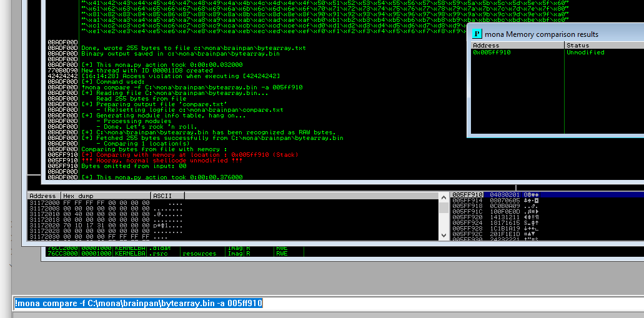
Task: Click the mona compare command input field
Action: [x=325, y=304]
